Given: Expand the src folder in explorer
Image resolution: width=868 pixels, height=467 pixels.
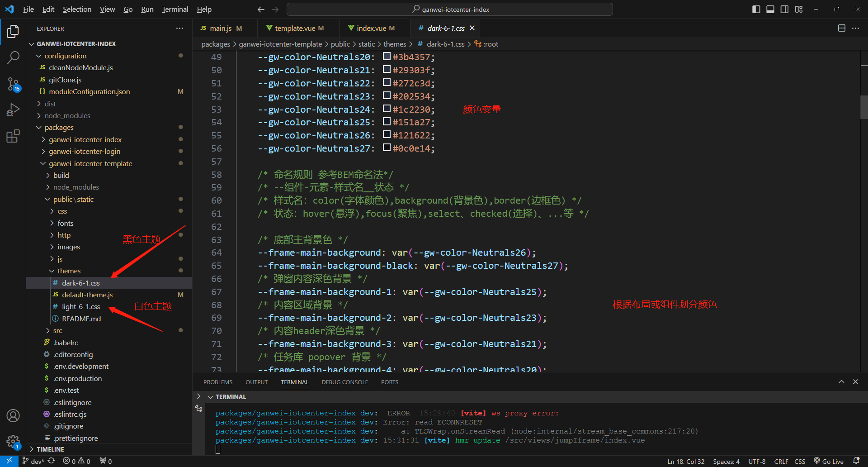Looking at the screenshot, I should [x=57, y=331].
